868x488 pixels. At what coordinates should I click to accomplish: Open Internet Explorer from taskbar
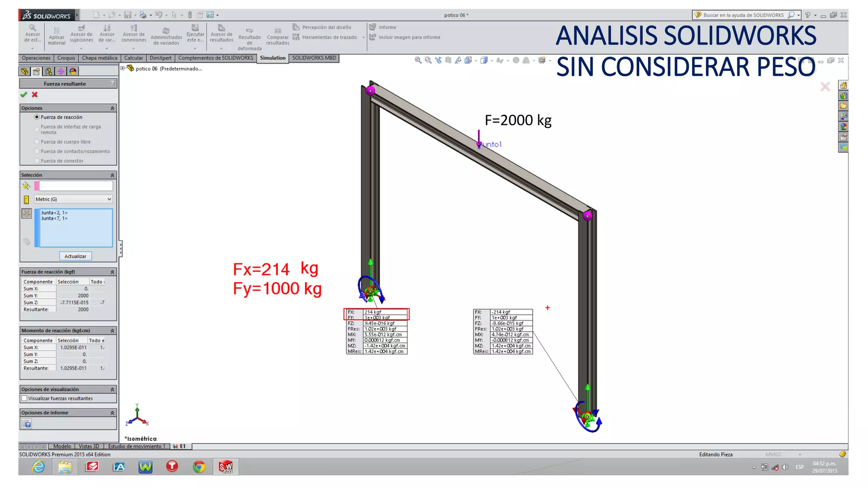[x=39, y=466]
